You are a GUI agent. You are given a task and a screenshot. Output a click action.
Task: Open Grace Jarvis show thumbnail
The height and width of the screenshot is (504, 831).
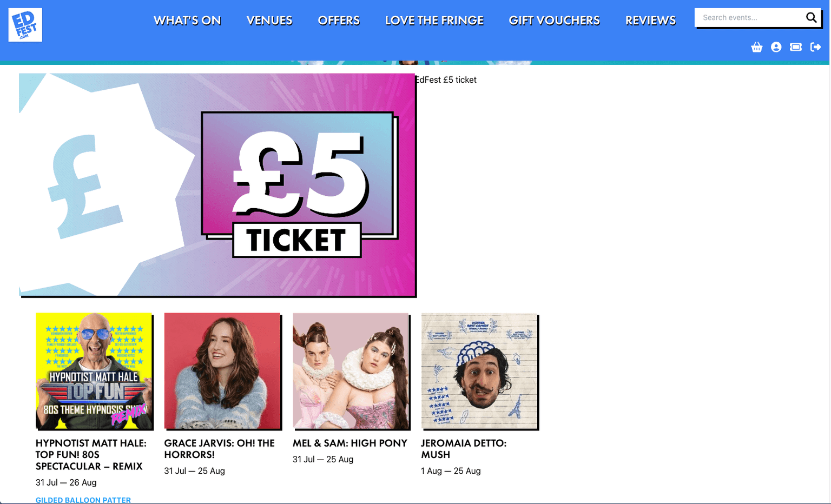coord(223,372)
